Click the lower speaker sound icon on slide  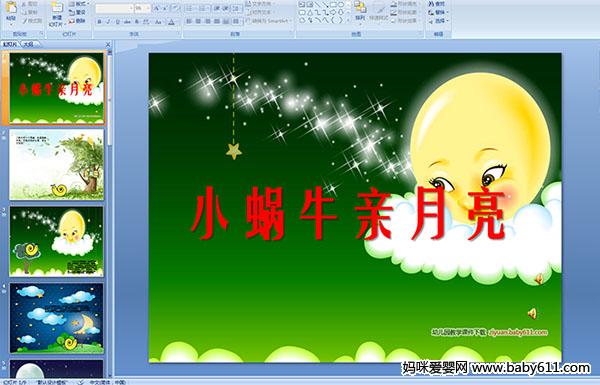pyautogui.click(x=532, y=314)
